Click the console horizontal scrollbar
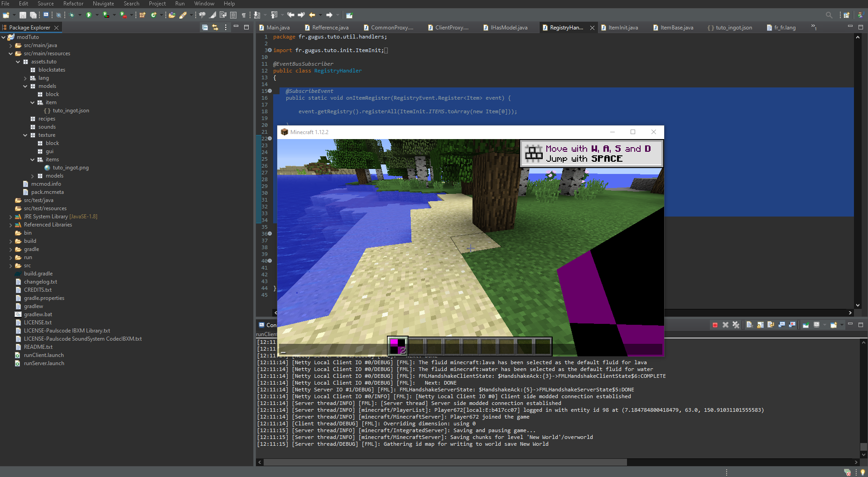 coord(445,462)
